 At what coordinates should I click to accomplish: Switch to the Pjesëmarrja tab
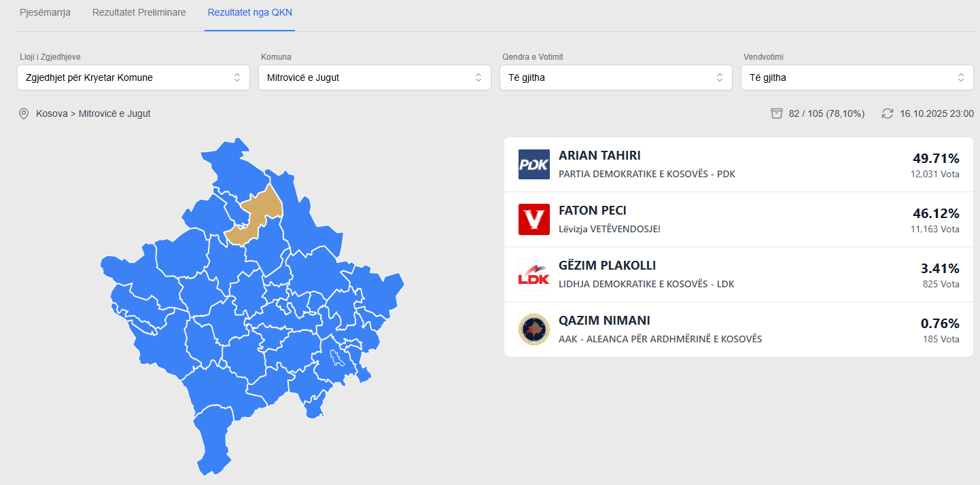(45, 12)
